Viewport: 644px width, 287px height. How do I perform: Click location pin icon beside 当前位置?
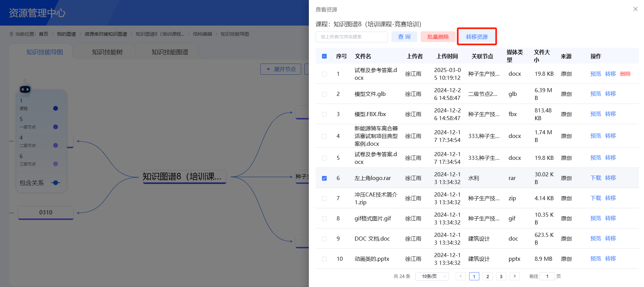(11, 34)
